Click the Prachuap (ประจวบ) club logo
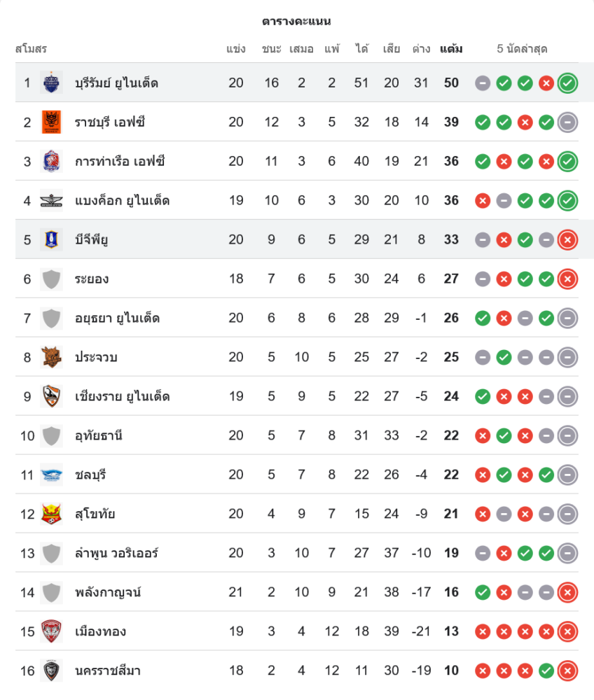 click(51, 358)
